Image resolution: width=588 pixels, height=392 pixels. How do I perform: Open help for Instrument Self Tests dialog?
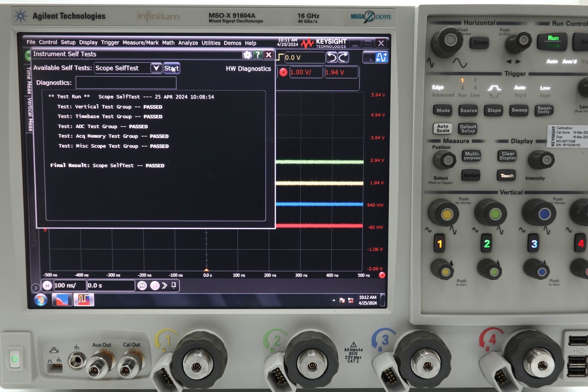pos(258,55)
